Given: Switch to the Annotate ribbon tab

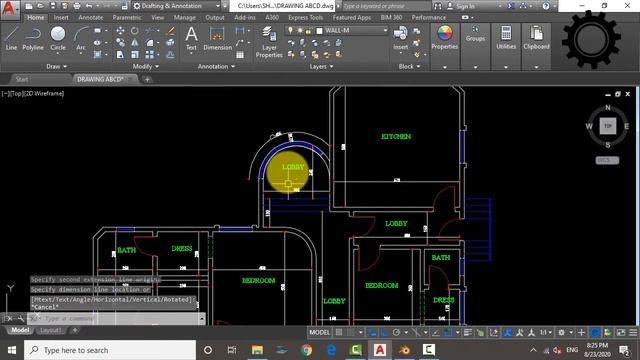Looking at the screenshot, I should (91, 18).
